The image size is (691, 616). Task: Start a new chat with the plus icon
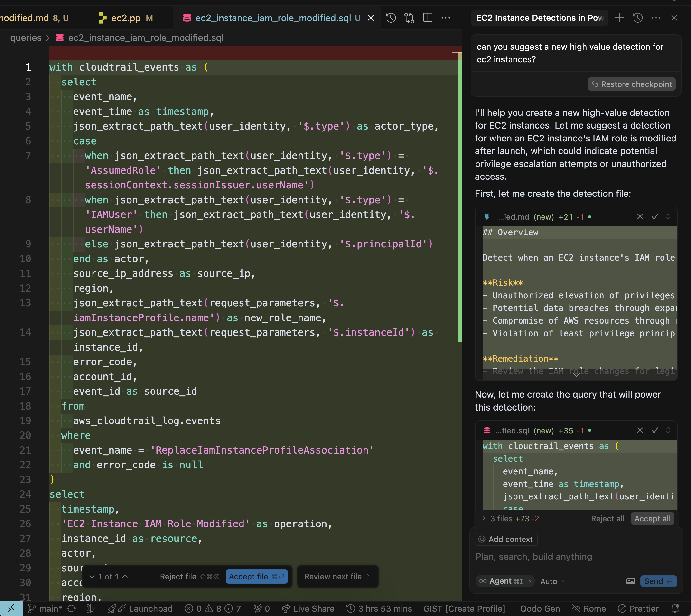coord(619,18)
